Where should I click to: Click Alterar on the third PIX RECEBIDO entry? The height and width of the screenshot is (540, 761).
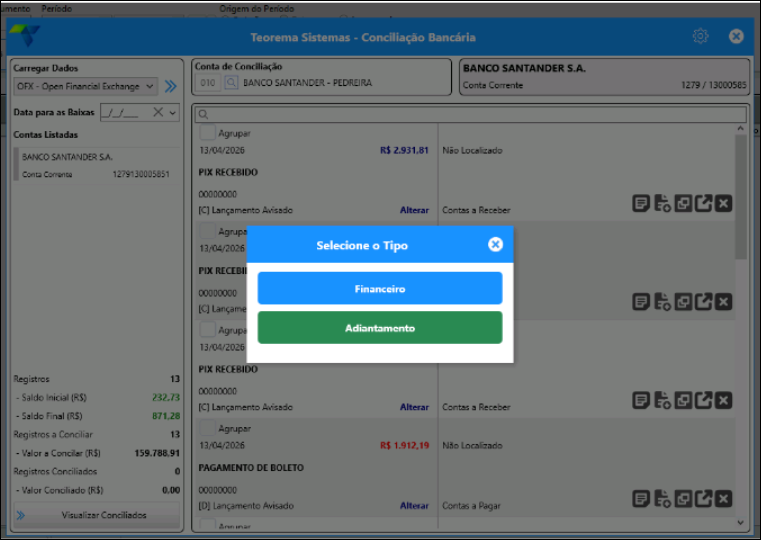[x=414, y=407]
